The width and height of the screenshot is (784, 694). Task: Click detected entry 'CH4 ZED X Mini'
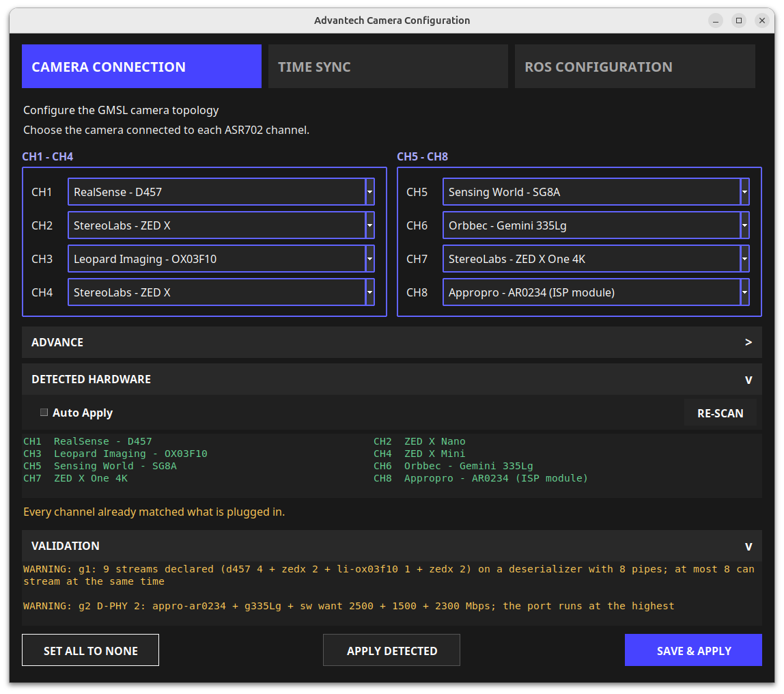pos(419,454)
